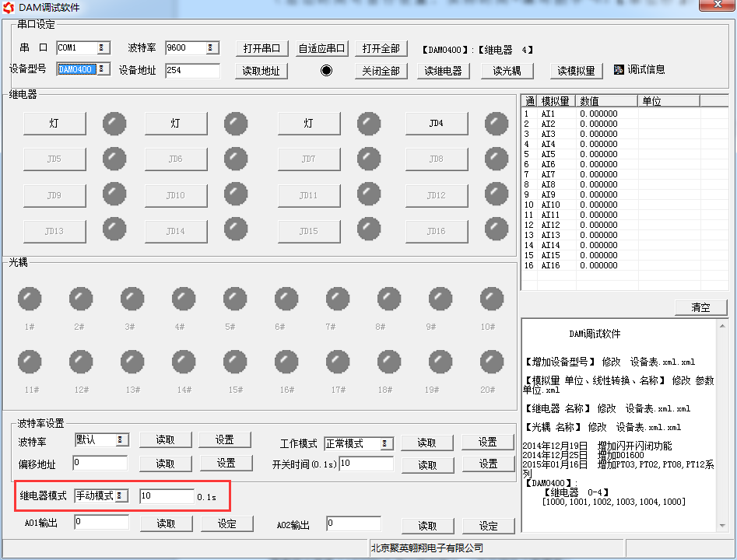Viewport: 737px width, 560px height.
Task: Expand the 工作模式 正常模式 dropdown
Action: tap(384, 443)
